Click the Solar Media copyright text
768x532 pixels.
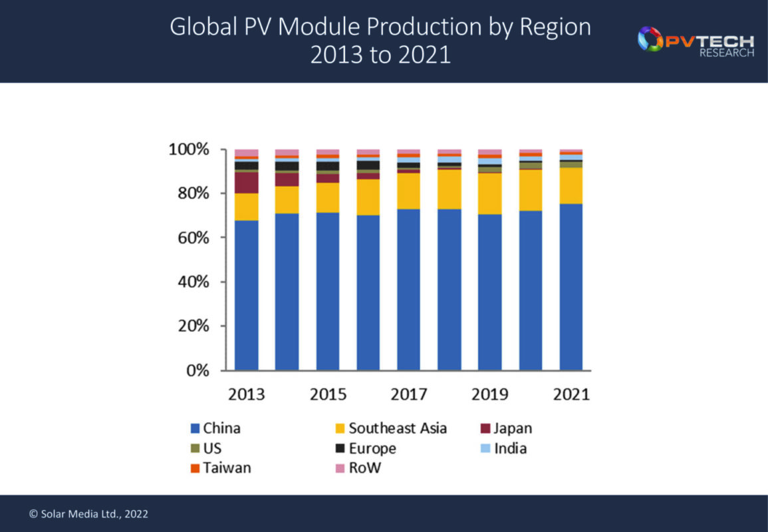tap(88, 513)
